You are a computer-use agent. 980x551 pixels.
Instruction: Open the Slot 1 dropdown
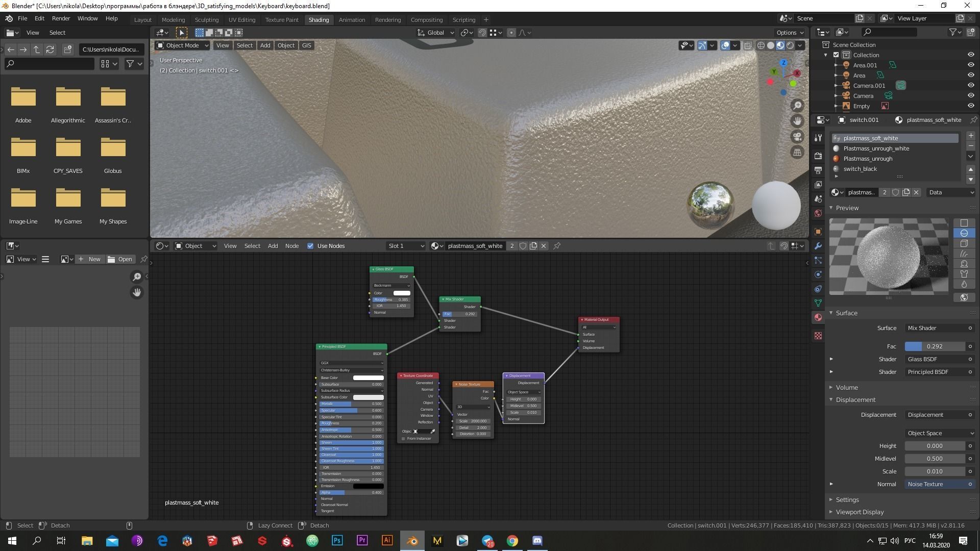[x=406, y=246]
